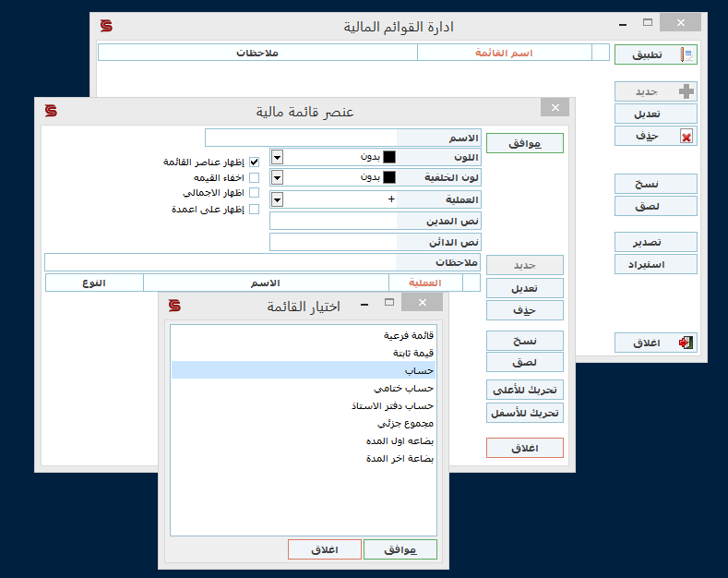
Task: Open the لون الخلفية dropdown arrow
Action: pyautogui.click(x=277, y=177)
